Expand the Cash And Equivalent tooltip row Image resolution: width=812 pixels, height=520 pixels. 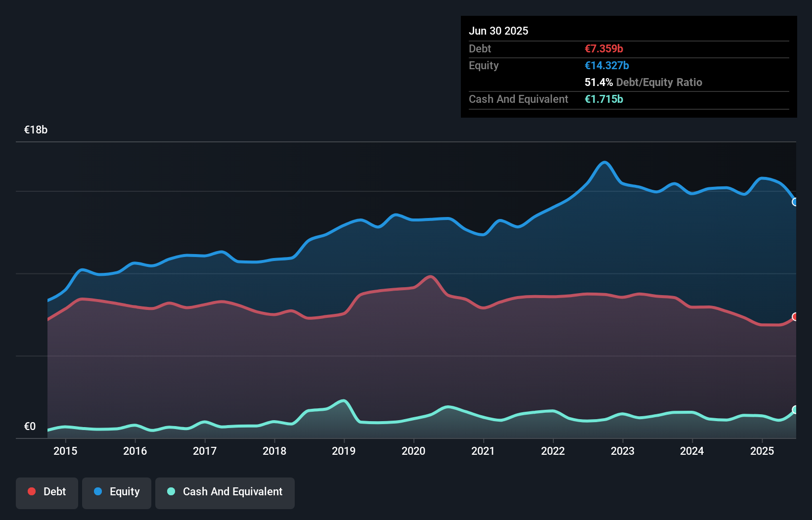(518, 99)
